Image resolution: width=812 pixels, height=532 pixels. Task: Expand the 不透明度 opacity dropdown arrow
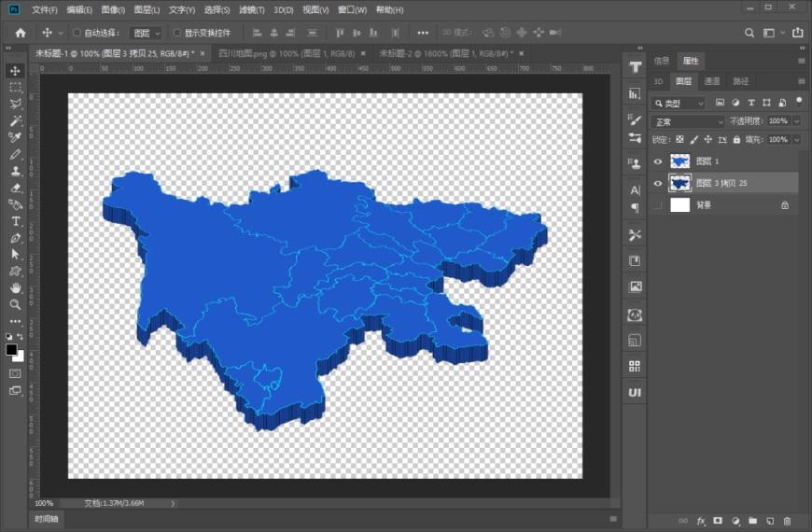pos(796,120)
